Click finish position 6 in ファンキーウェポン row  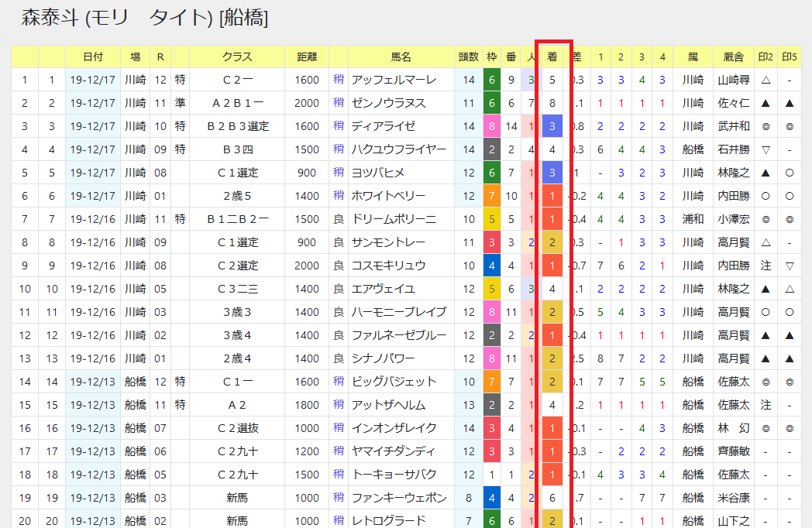pos(552,498)
